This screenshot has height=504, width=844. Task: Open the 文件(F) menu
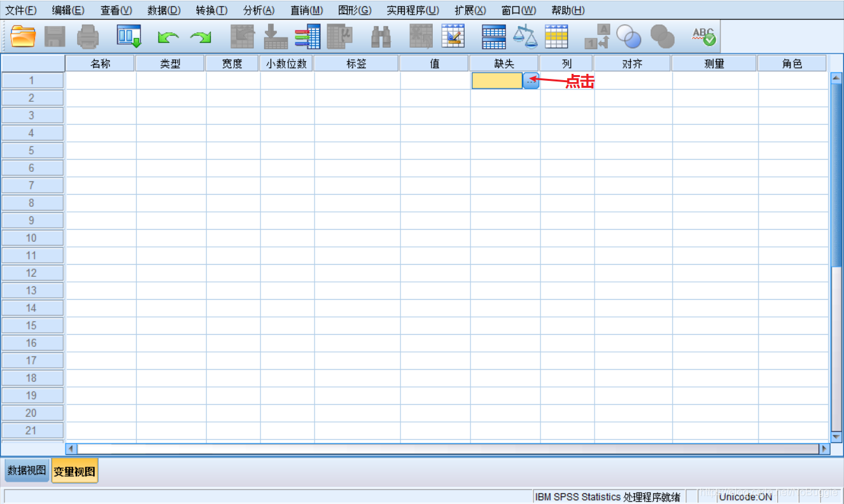tap(21, 10)
